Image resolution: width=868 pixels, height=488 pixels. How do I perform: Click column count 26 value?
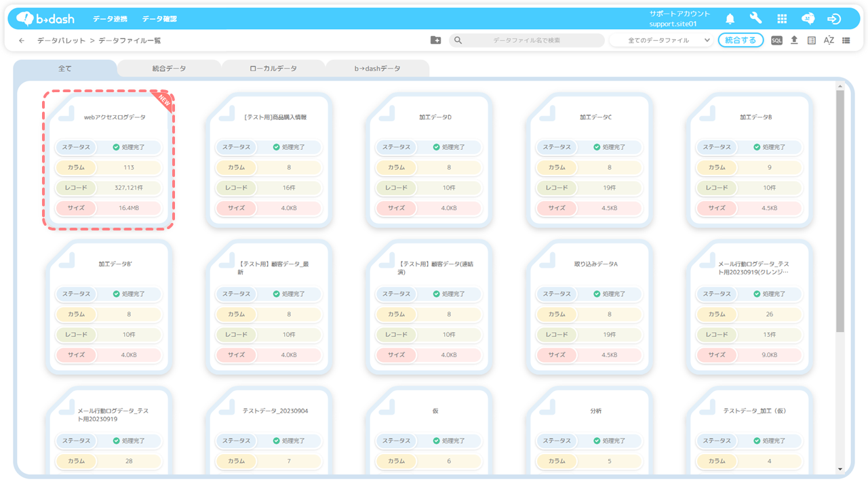(769, 314)
